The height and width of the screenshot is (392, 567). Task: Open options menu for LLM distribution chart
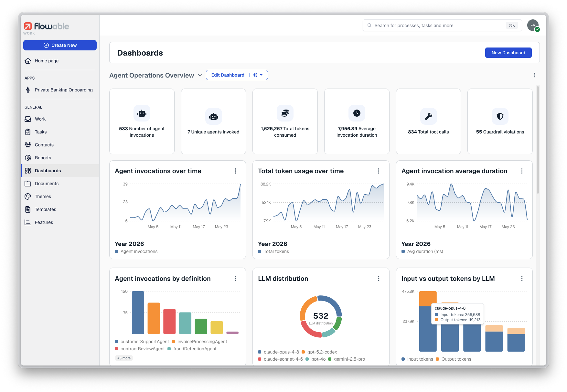(379, 278)
